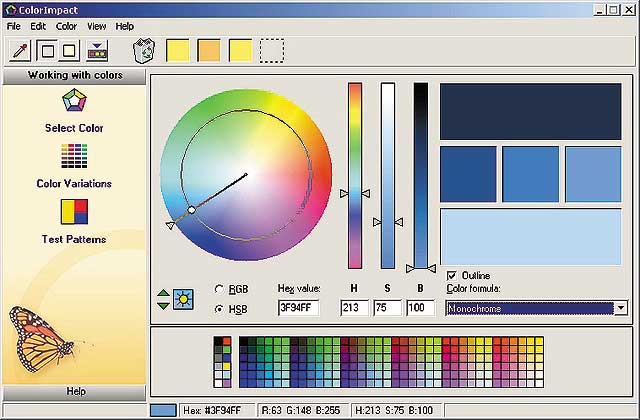Select the first yellow saved color swatch
Image resolution: width=640 pixels, height=420 pixels.
(178, 51)
